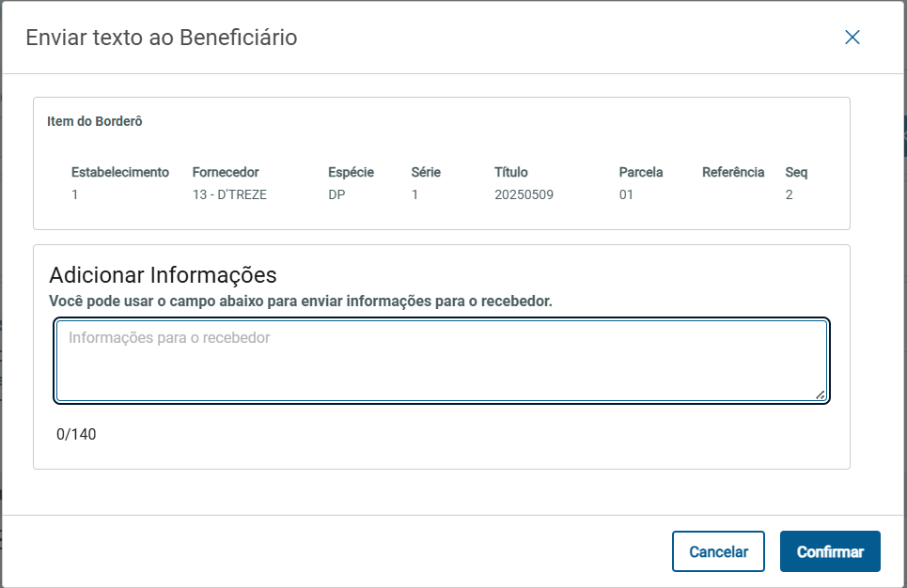This screenshot has width=907, height=588.
Task: Click the 0/140 character counter
Action: (x=76, y=435)
